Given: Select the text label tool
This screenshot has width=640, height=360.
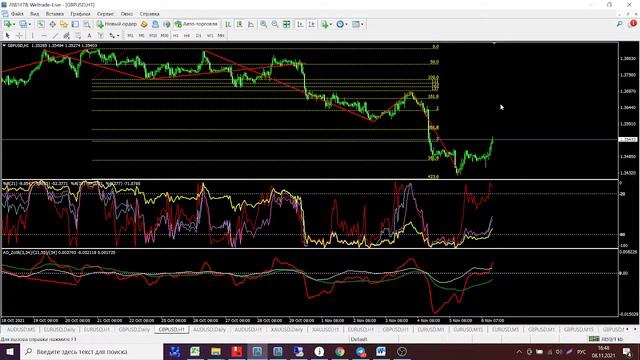Looking at the screenshot, I should (x=100, y=36).
